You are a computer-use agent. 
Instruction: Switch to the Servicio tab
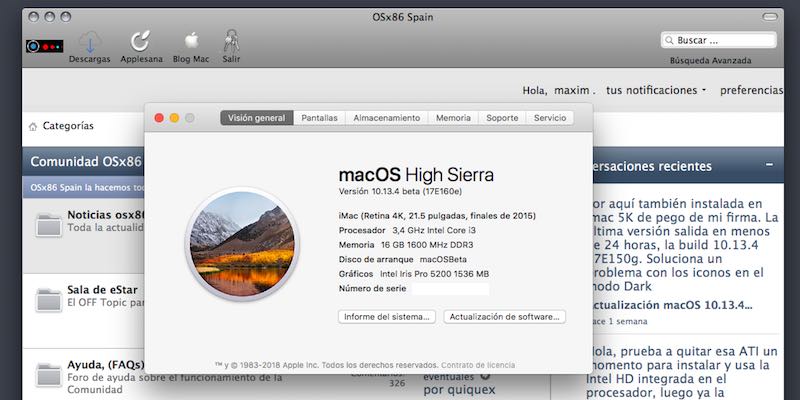coord(550,118)
